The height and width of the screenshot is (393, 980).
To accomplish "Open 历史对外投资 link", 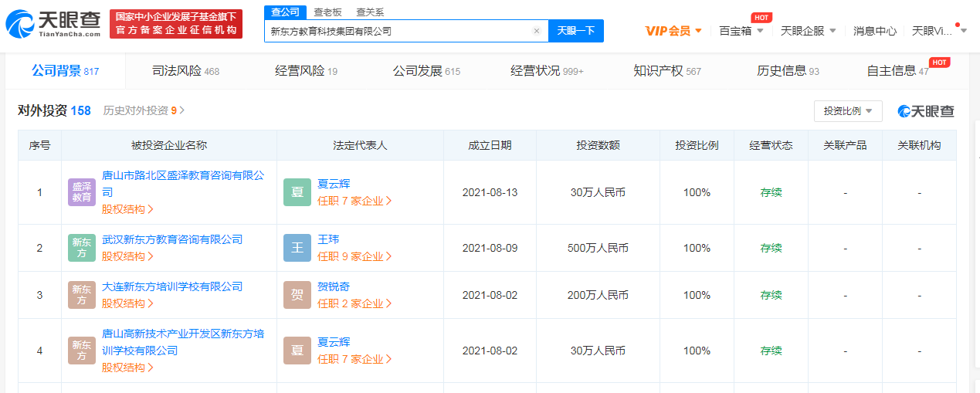I will [144, 110].
